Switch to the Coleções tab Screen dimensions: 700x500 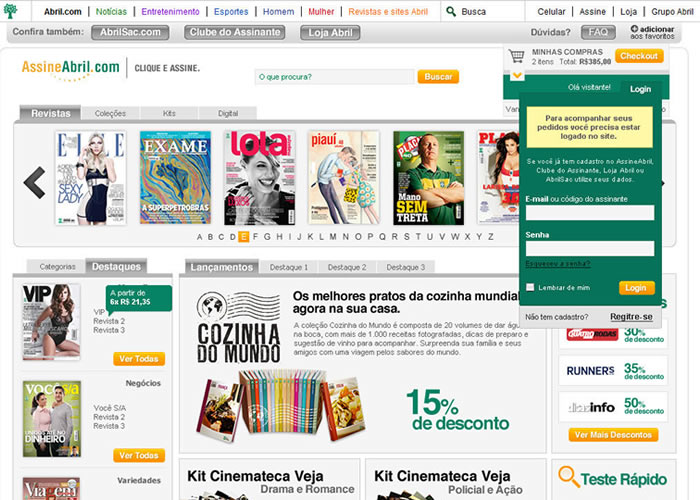coord(110,113)
